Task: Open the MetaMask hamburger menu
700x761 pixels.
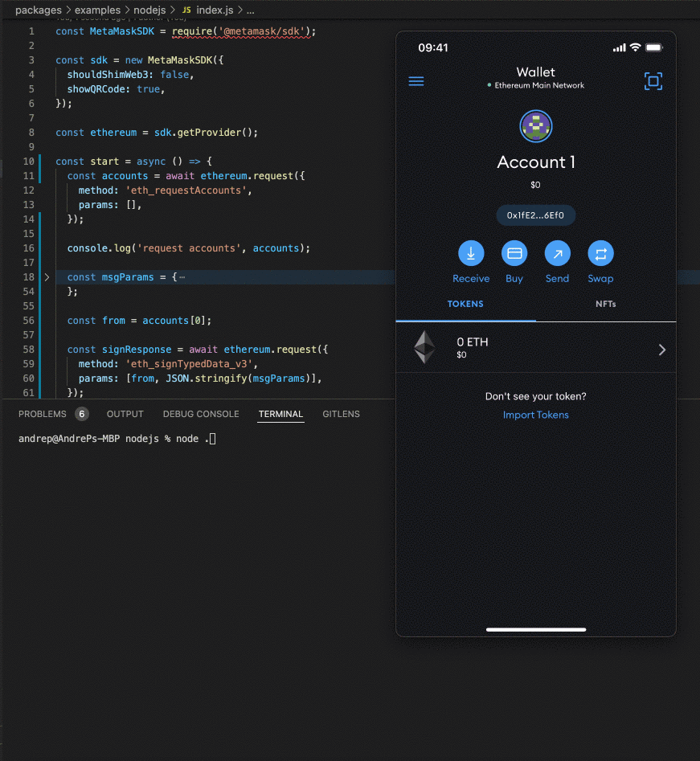Action: pos(416,80)
